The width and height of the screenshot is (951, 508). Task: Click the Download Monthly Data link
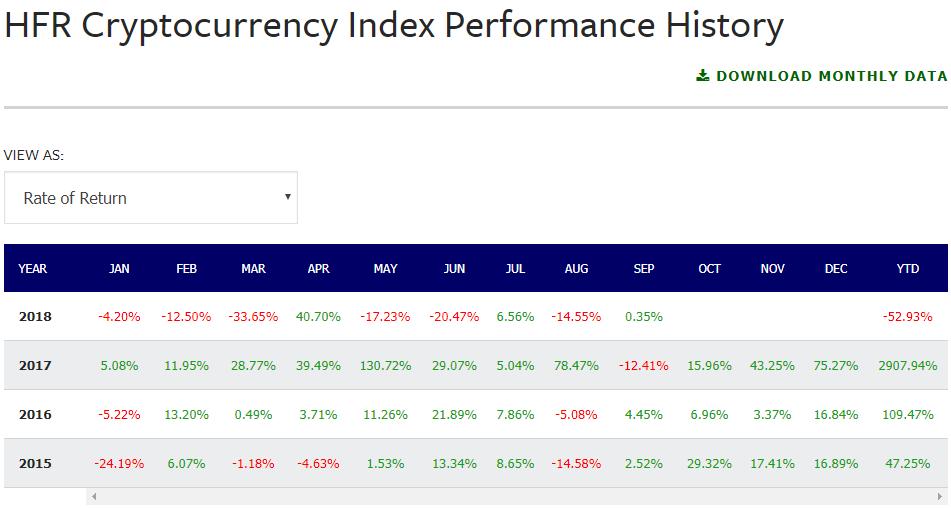pyautogui.click(x=830, y=76)
